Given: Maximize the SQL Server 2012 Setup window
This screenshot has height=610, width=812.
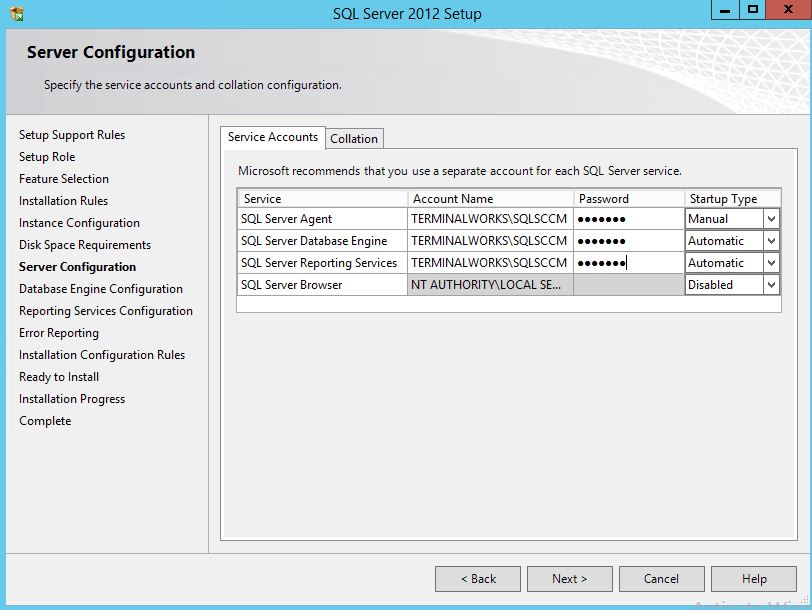Looking at the screenshot, I should click(x=752, y=10).
